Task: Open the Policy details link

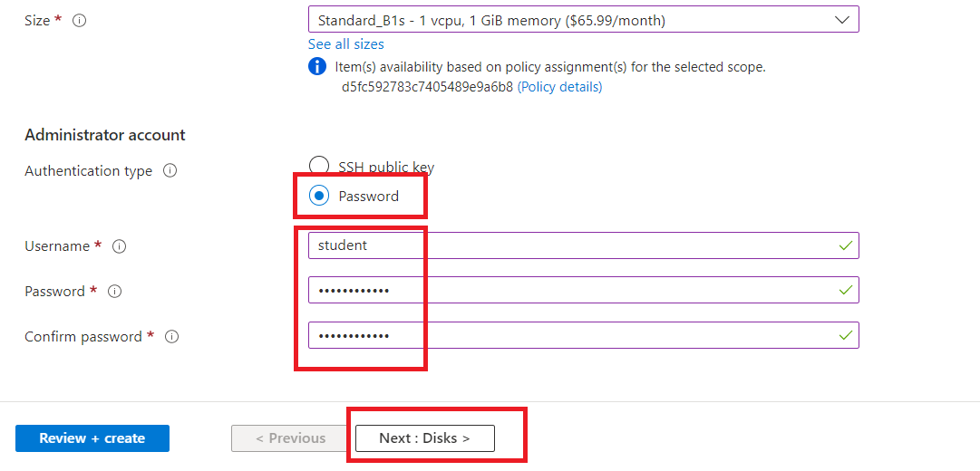Action: pyautogui.click(x=559, y=87)
